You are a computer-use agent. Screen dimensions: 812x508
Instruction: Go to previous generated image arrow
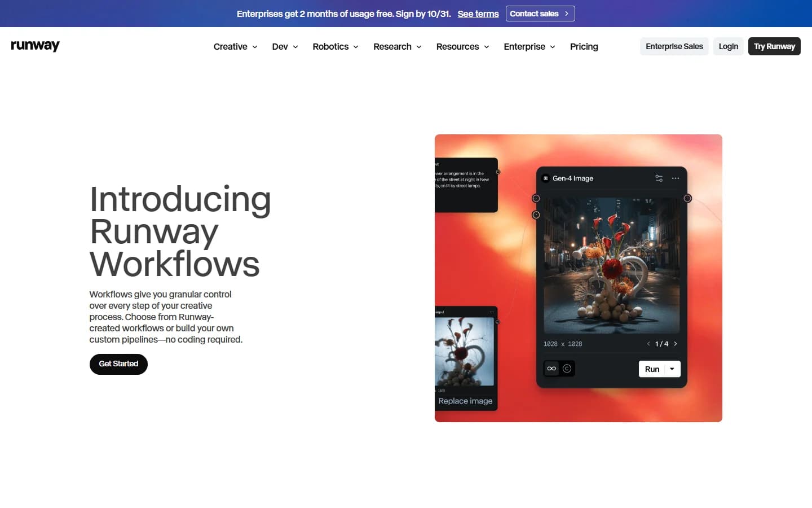pyautogui.click(x=648, y=344)
